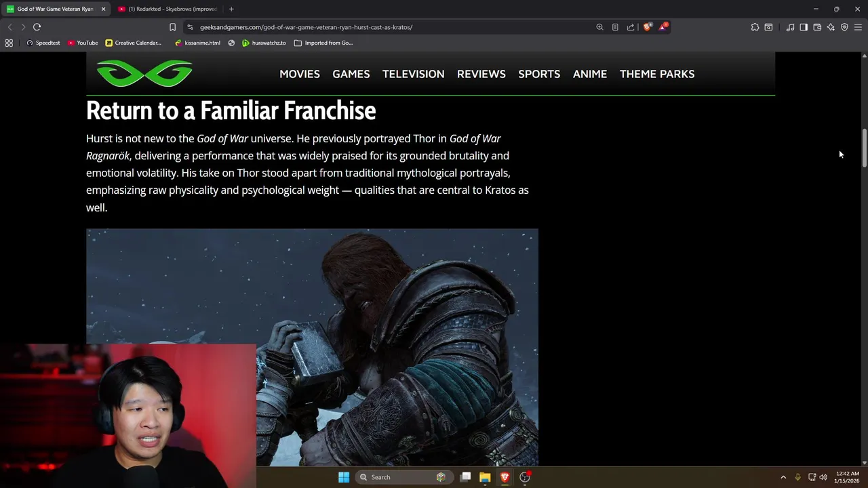Switch to the Redarkted Skyebrows YouTube tab

(x=167, y=9)
